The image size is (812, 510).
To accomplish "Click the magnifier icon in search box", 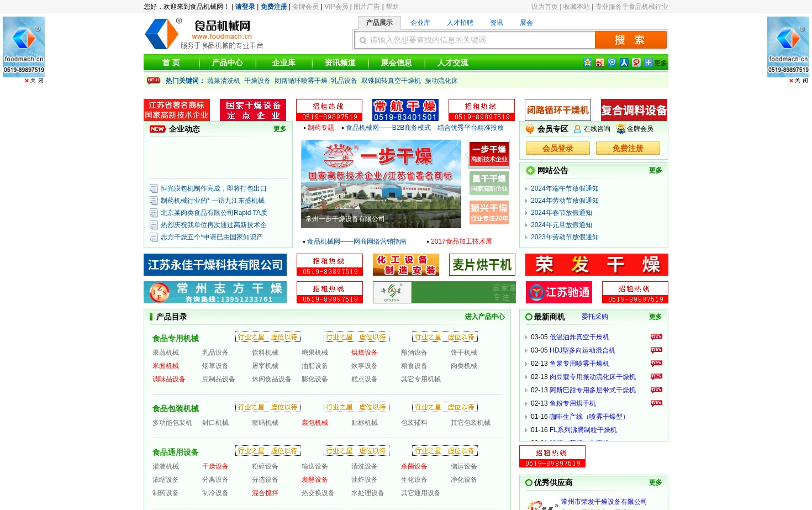I will (363, 40).
